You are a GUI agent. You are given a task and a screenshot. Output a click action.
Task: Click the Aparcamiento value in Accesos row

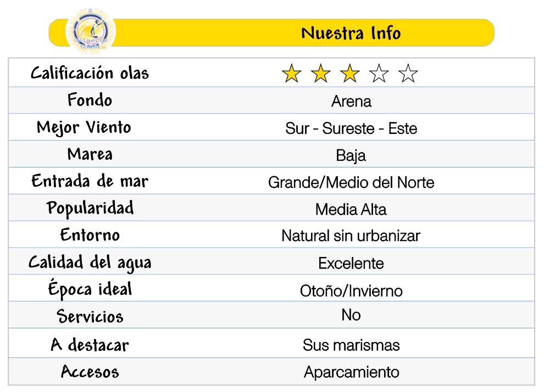(x=351, y=372)
